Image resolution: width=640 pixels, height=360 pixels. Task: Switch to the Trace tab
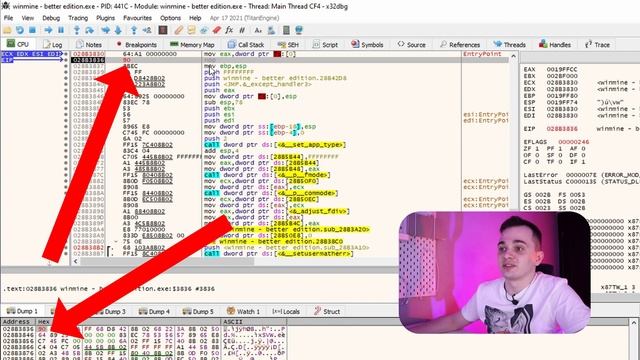598,44
